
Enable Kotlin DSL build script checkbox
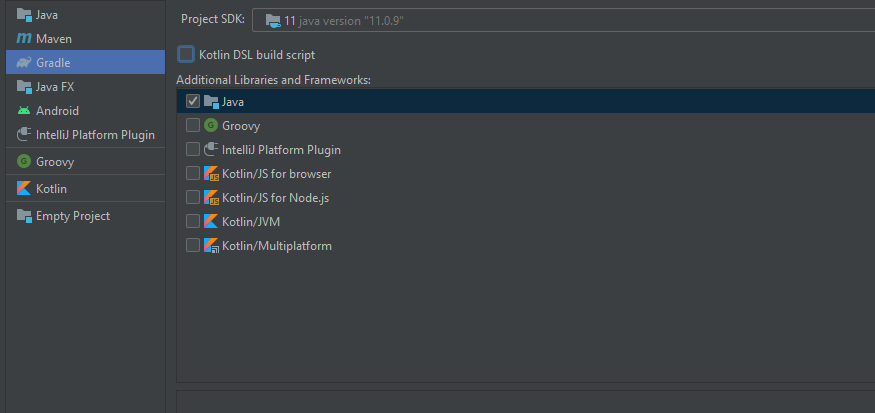186,54
